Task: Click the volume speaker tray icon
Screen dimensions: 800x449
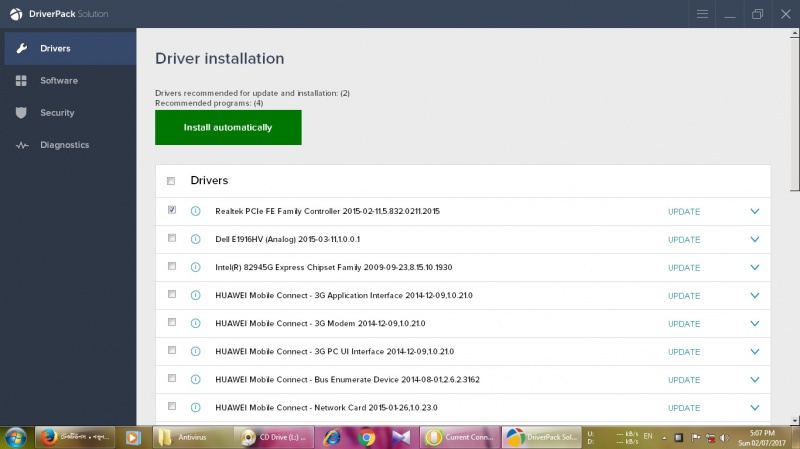Action: 724,438
